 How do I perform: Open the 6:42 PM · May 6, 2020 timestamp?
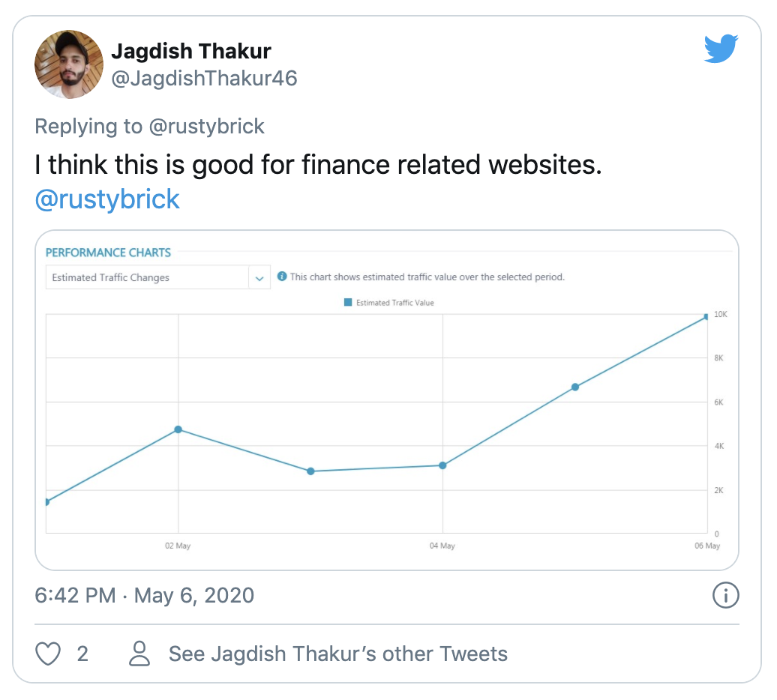coord(145,596)
